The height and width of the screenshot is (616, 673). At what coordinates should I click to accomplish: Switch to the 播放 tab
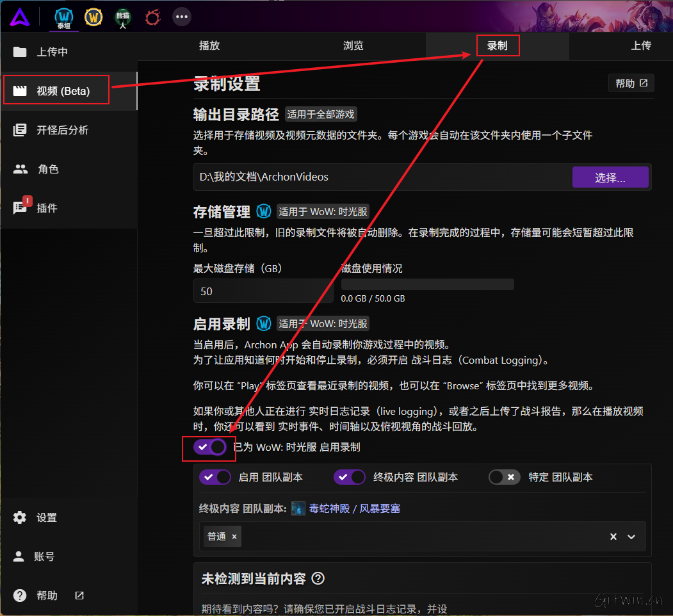tap(210, 45)
